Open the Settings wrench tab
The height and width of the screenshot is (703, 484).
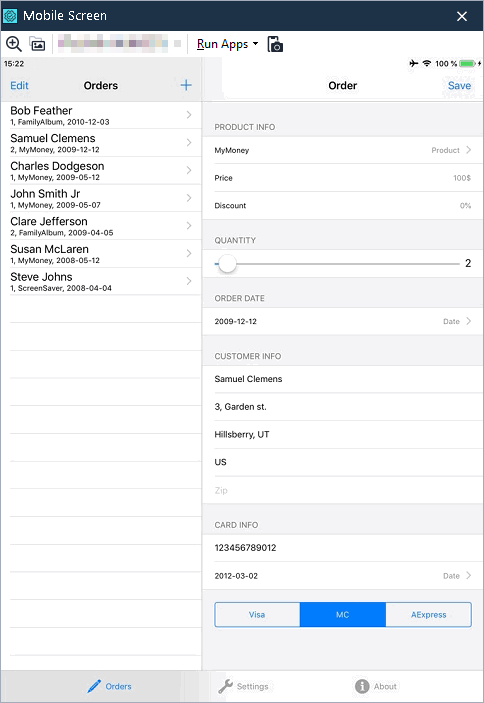(243, 686)
